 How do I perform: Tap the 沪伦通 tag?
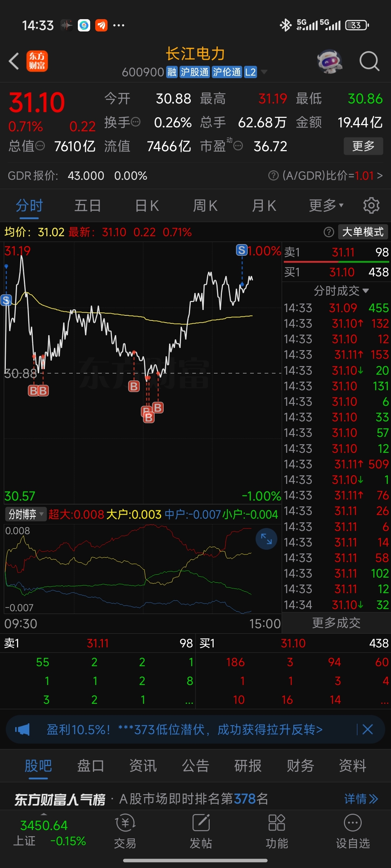point(227,72)
